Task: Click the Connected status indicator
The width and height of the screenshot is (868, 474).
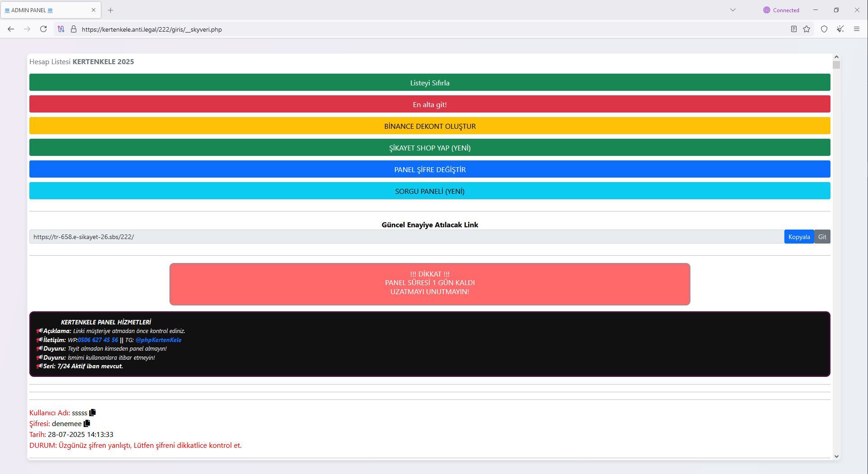Action: point(781,10)
